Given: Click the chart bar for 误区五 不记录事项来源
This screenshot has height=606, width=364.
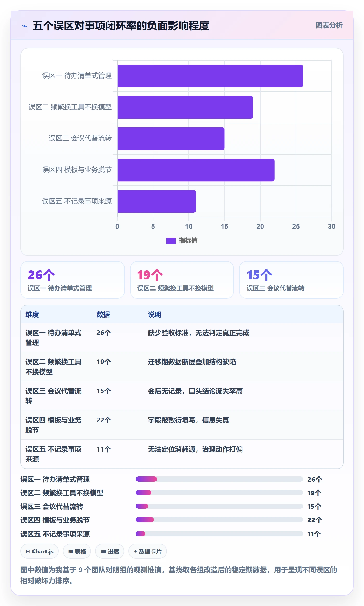Looking at the screenshot, I should tap(157, 201).
